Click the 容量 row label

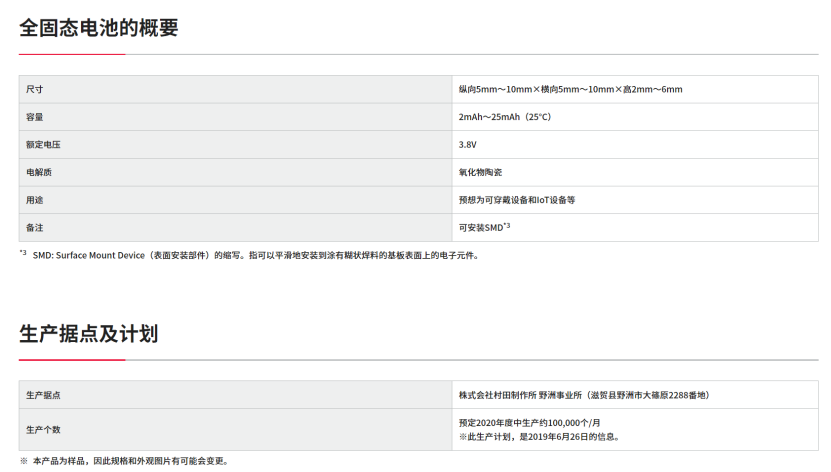[35, 117]
